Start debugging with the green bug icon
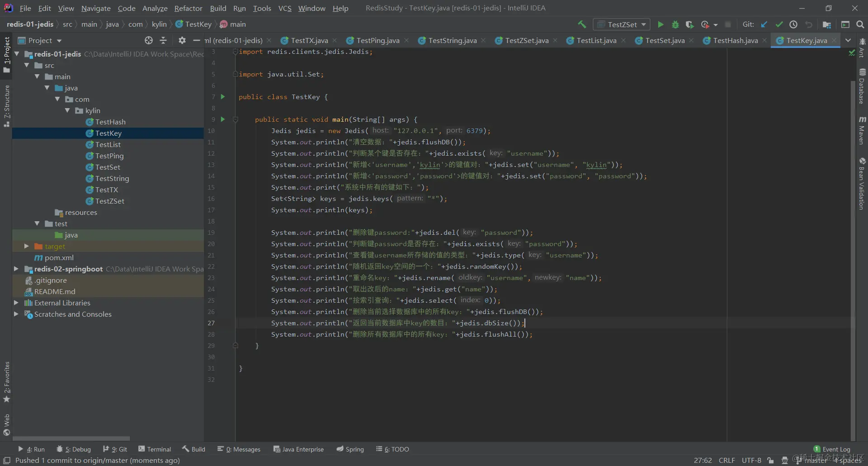 click(675, 24)
